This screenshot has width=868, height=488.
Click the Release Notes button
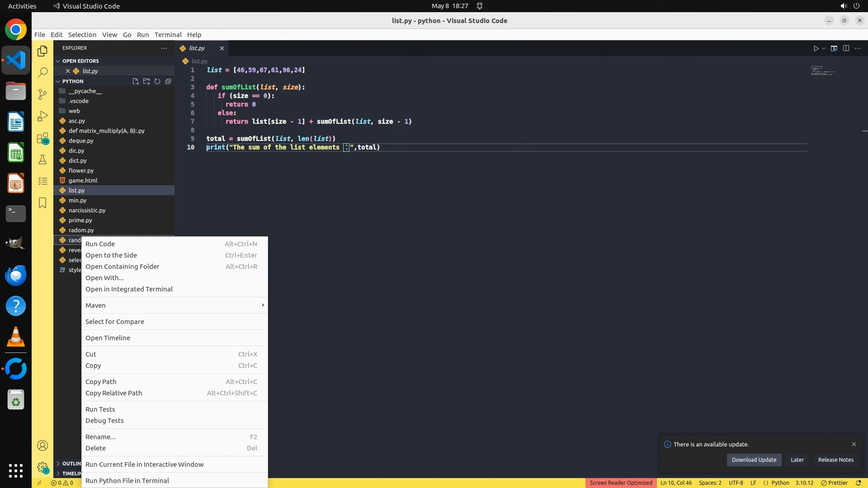coord(835,460)
